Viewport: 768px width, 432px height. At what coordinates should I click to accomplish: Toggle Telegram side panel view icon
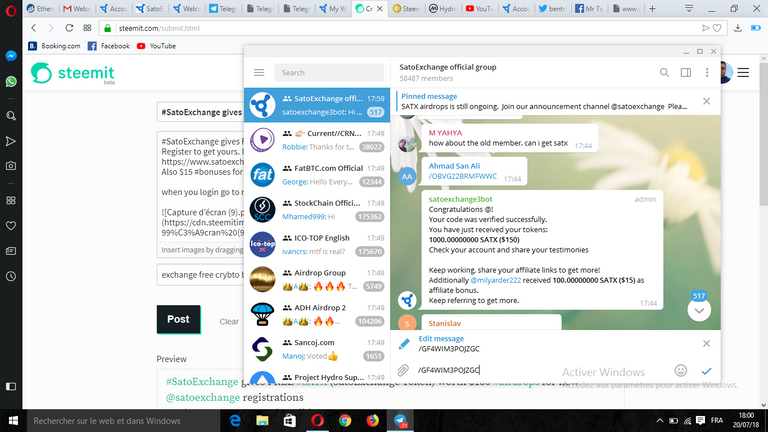[686, 72]
